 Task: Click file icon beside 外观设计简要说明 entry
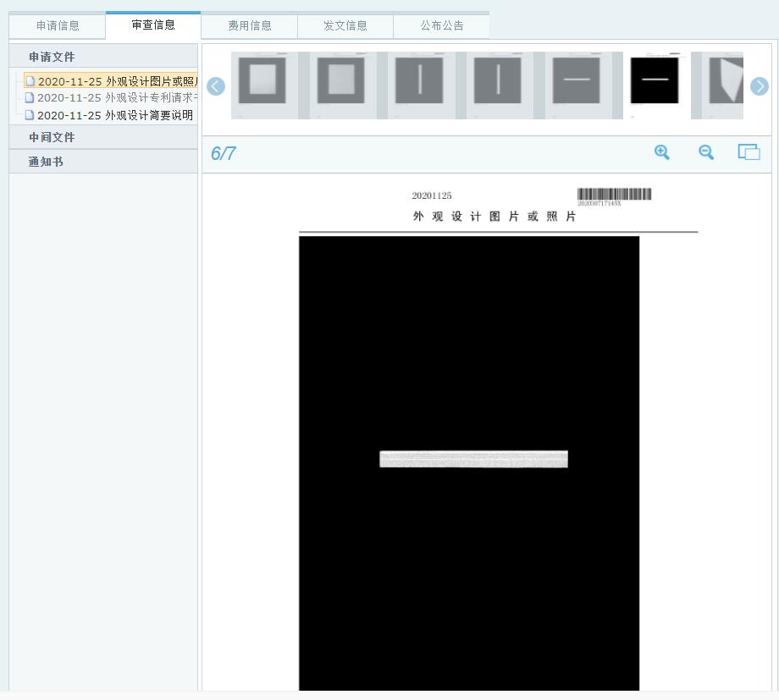(30, 115)
